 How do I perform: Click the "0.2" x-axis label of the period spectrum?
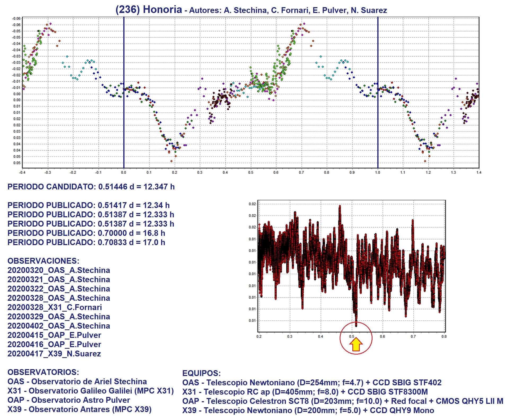[259, 337]
